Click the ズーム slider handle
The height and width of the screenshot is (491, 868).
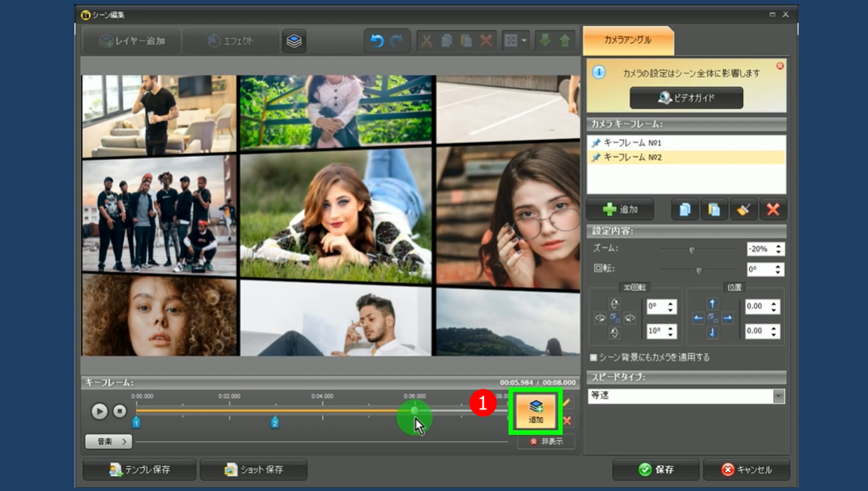692,249
